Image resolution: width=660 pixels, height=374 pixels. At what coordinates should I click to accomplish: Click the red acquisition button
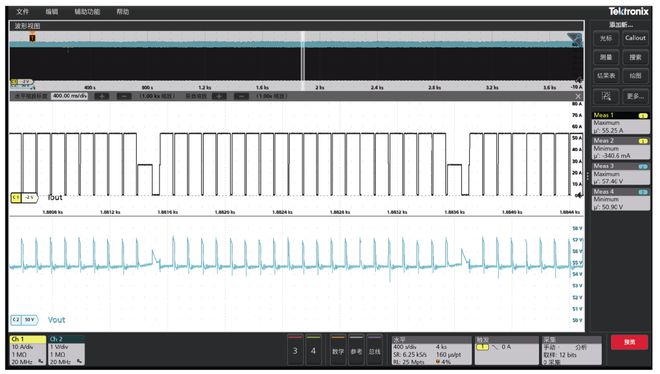pos(629,342)
